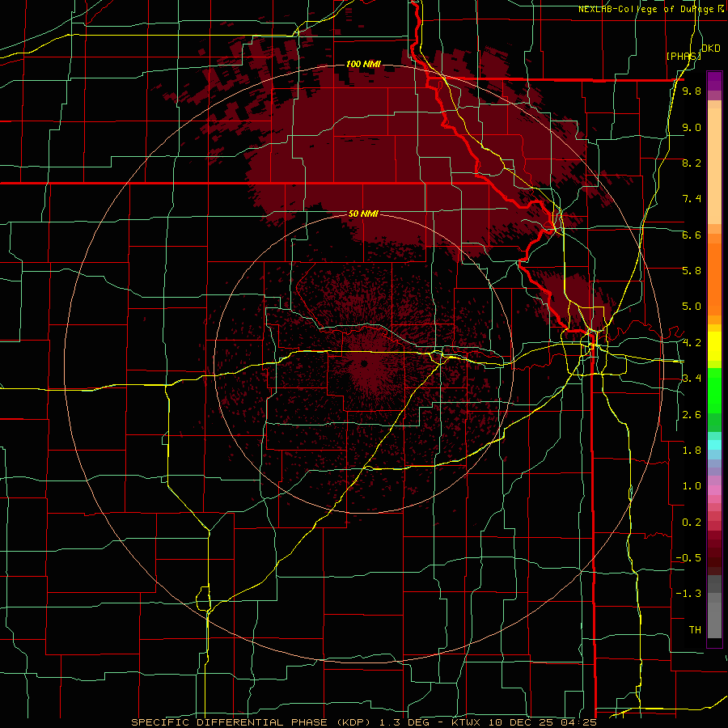
Task: Click the cyan segment of the color bar
Action: [714, 445]
